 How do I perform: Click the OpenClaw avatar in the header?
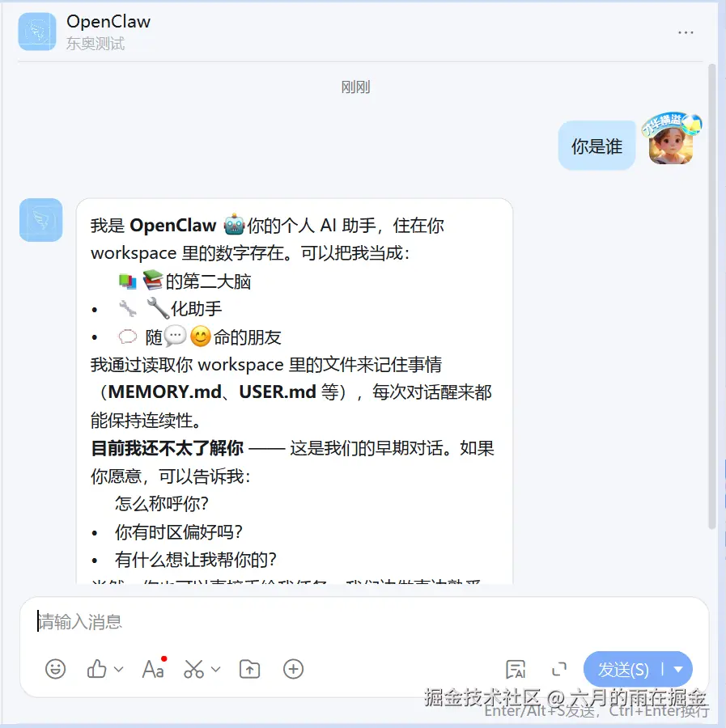[37, 32]
